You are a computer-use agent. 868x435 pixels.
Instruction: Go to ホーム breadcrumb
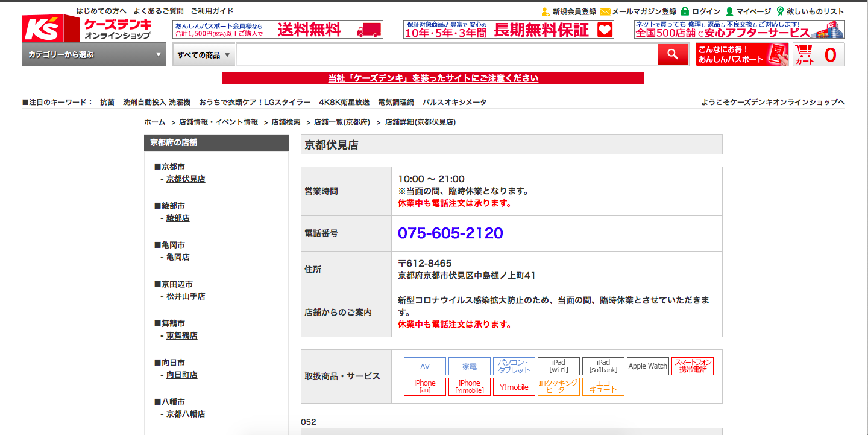coord(154,122)
